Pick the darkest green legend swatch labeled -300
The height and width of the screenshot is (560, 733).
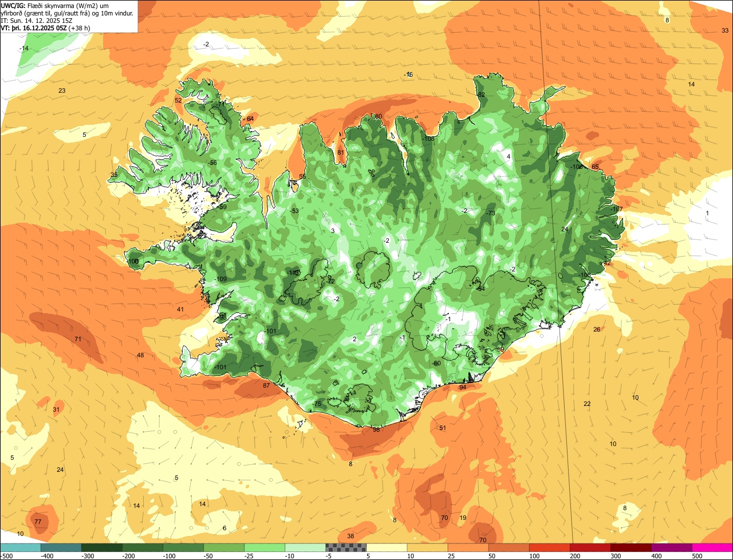point(102,547)
